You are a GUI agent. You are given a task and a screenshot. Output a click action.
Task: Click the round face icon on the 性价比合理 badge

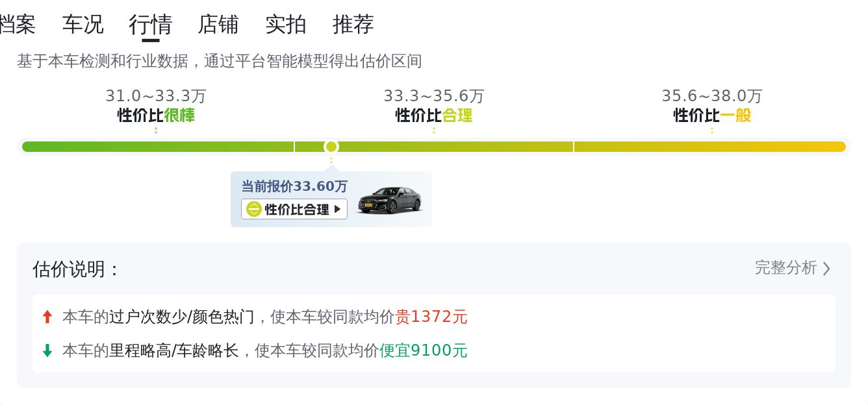click(x=253, y=209)
